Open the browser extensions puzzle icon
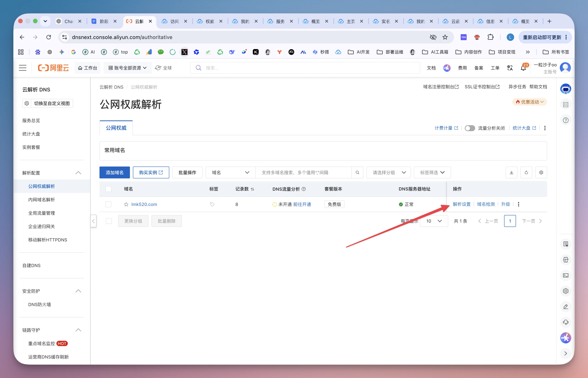The height and width of the screenshot is (378, 588). click(x=490, y=37)
